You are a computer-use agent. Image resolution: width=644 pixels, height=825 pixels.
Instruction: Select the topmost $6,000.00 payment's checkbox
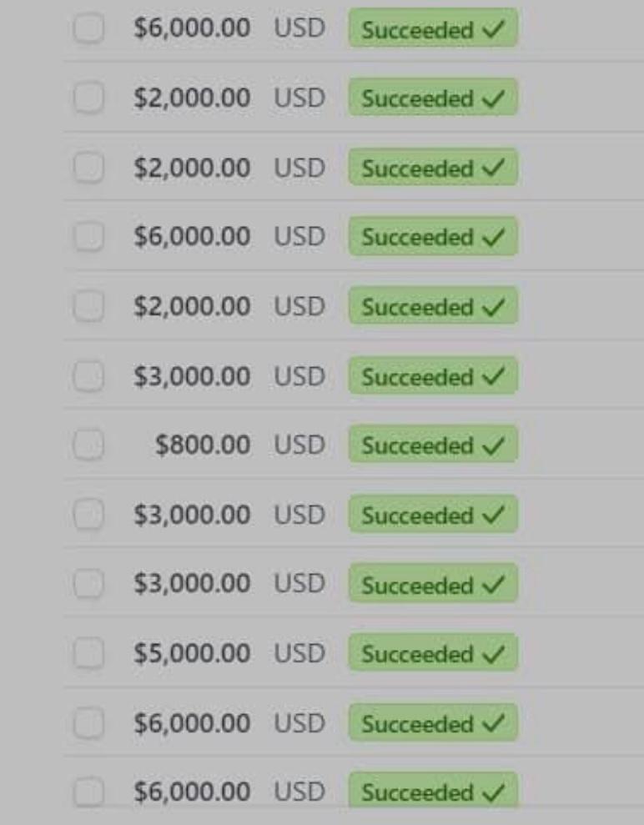pos(88,29)
